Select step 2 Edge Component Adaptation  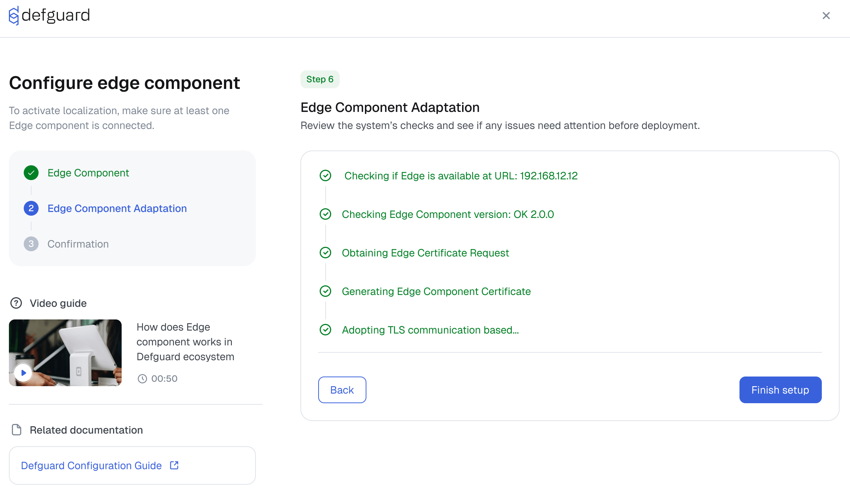click(x=117, y=208)
